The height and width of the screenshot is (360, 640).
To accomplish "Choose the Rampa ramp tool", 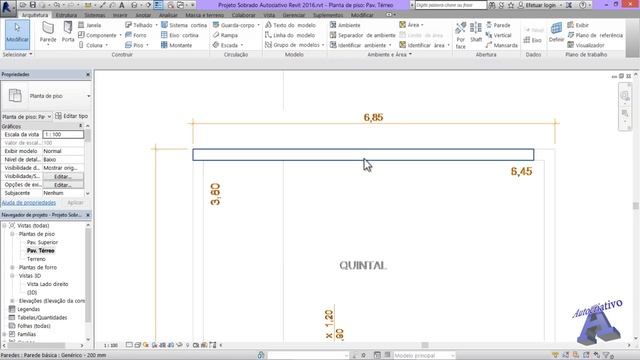I will coord(225,35).
